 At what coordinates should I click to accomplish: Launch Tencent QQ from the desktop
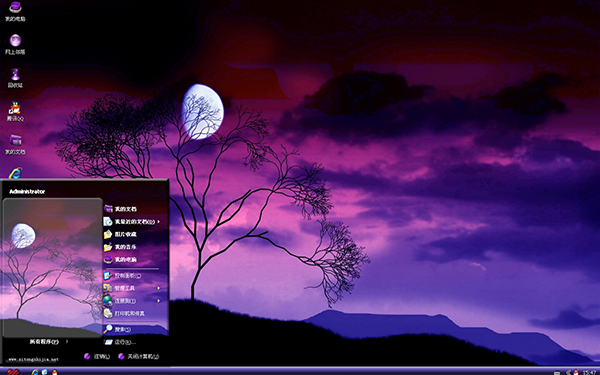(x=15, y=111)
